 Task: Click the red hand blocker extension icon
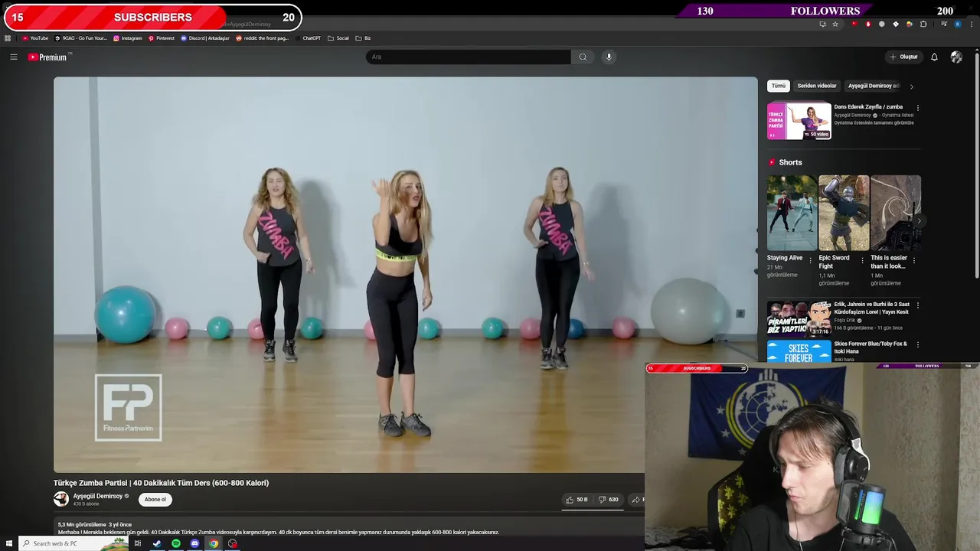click(868, 24)
